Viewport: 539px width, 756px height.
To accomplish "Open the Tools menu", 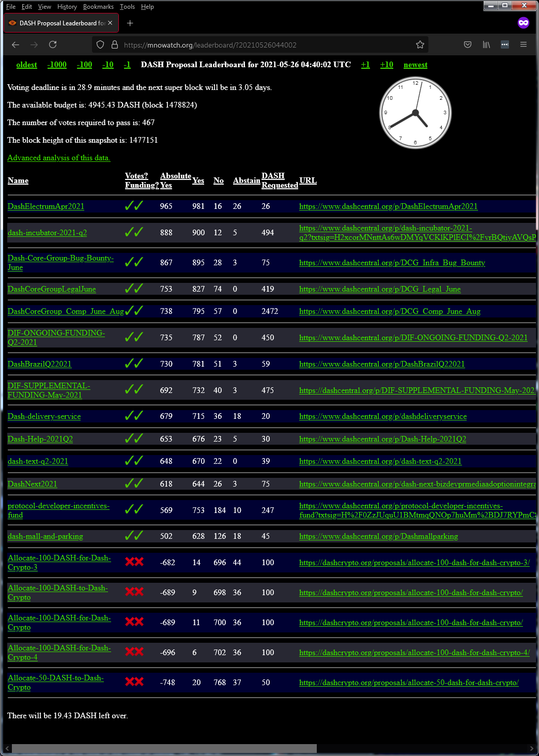I will pyautogui.click(x=127, y=7).
